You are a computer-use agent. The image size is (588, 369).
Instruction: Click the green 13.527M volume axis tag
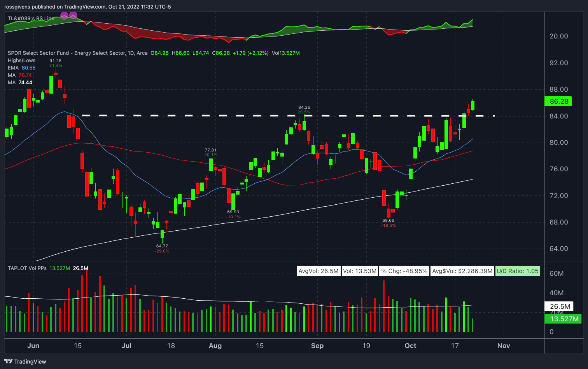pos(563,319)
